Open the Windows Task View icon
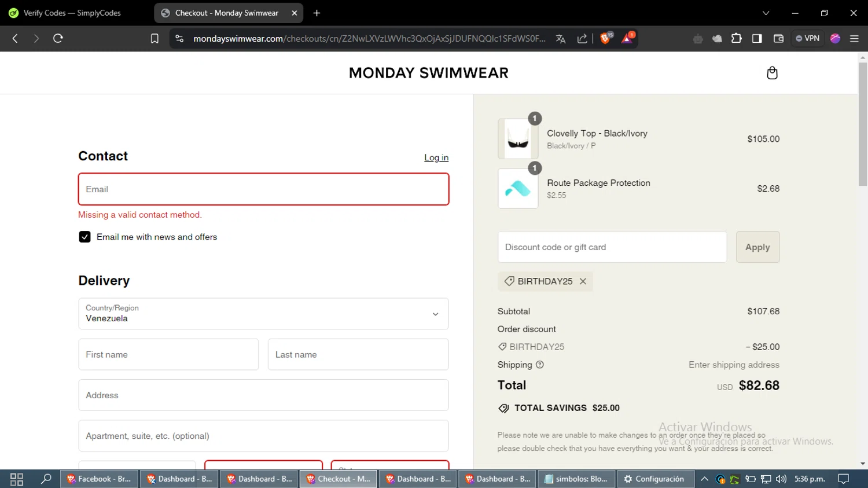The image size is (868, 488). point(17,479)
